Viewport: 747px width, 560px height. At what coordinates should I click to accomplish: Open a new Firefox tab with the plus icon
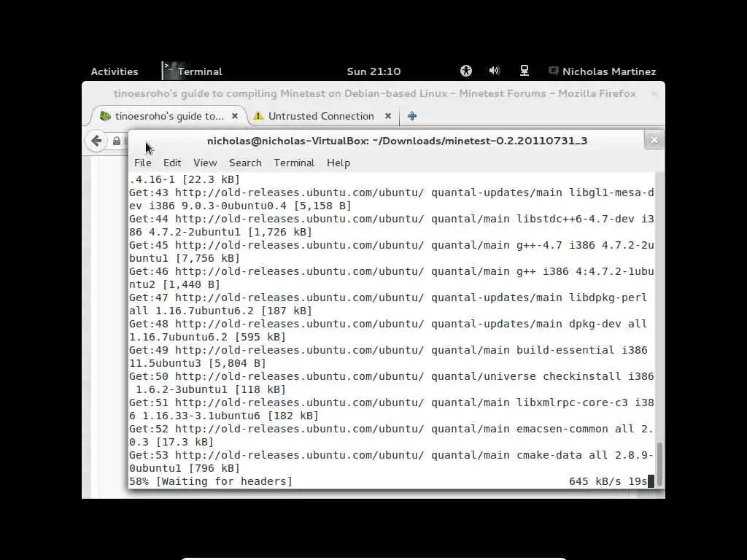coord(412,116)
